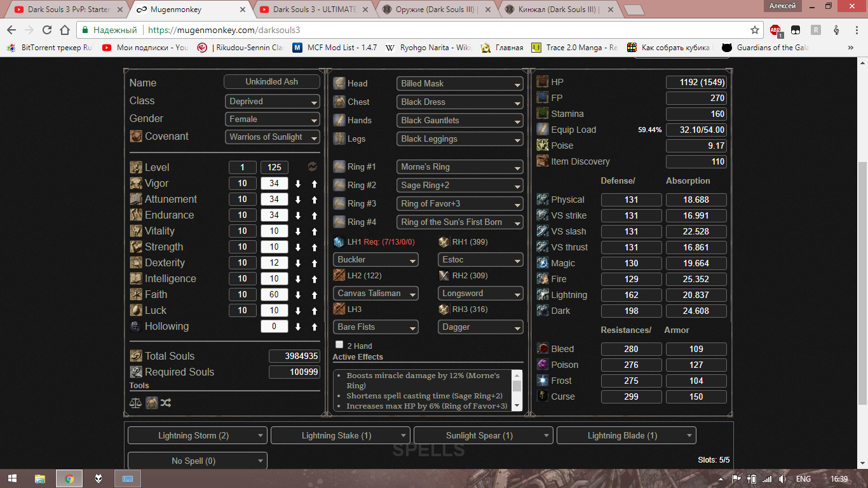Click the Chrome icon in the taskbar
868x488 pixels.
click(x=69, y=478)
